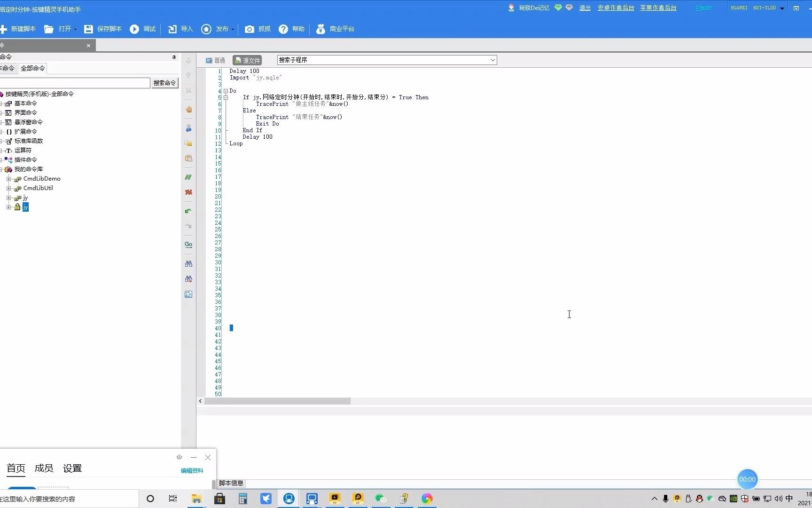Viewport: 812px width, 508px height.
Task: Cut selection with the scissors icon
Action: point(188,128)
